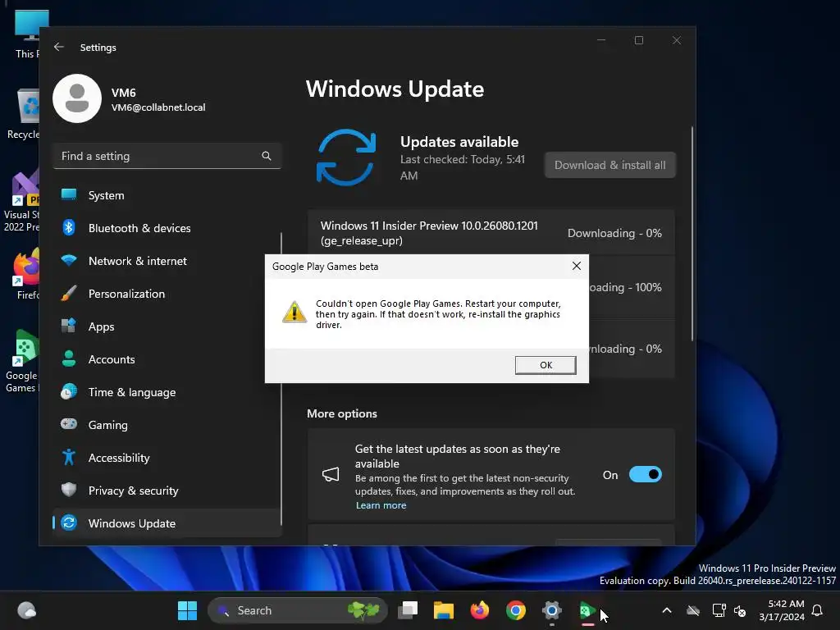840x630 pixels.
Task: Click the network display tray icon
Action: [719, 610]
